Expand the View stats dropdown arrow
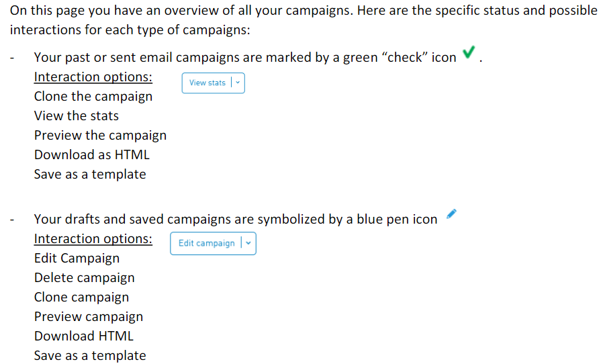The width and height of the screenshot is (603, 364). pos(238,83)
